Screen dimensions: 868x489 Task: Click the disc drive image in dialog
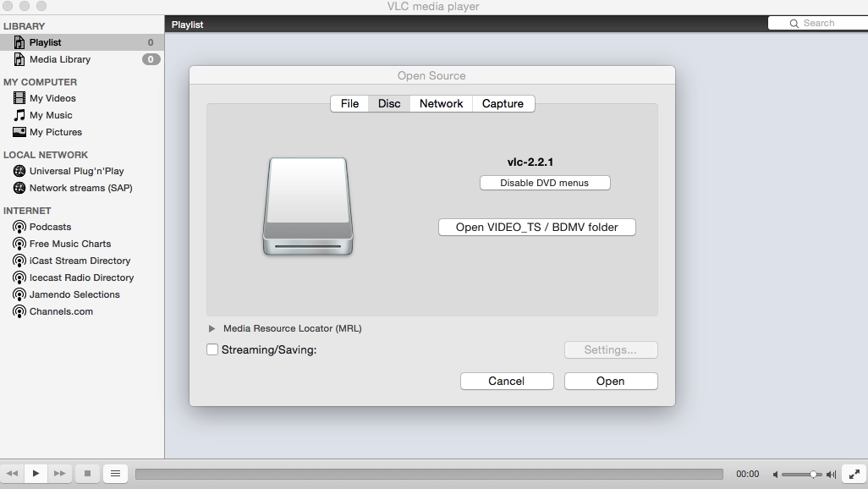[308, 206]
